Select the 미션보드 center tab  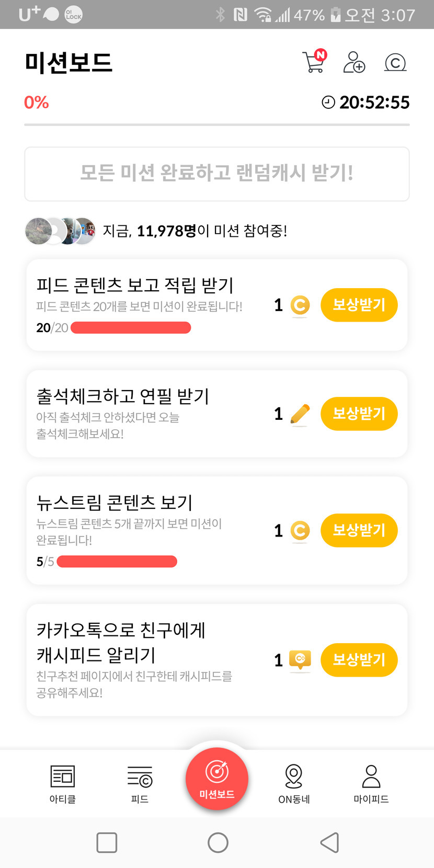[217, 779]
